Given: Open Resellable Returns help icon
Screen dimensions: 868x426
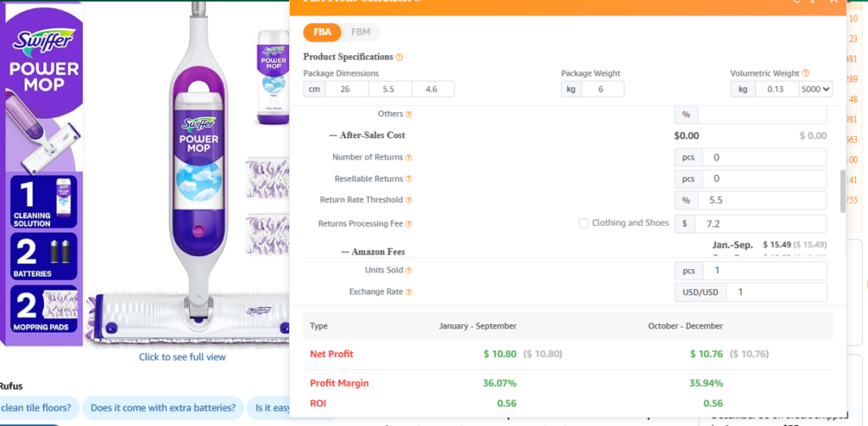Looking at the screenshot, I should 409,179.
